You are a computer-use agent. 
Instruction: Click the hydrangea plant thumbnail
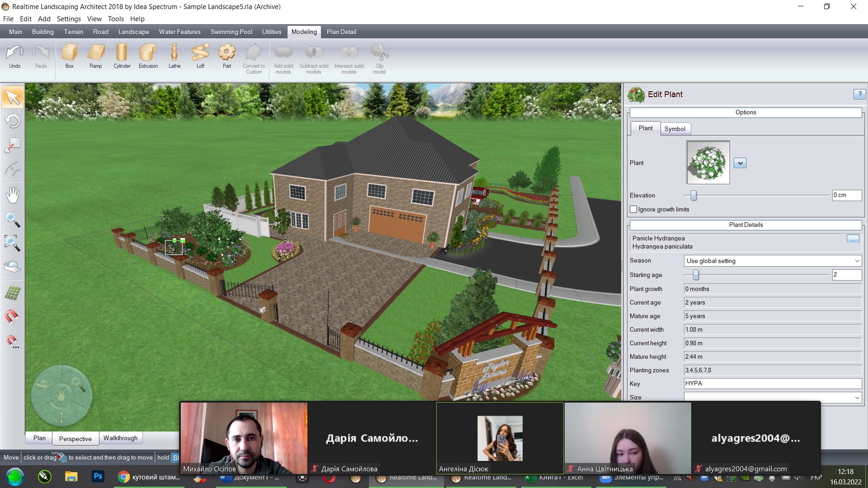pyautogui.click(x=708, y=163)
